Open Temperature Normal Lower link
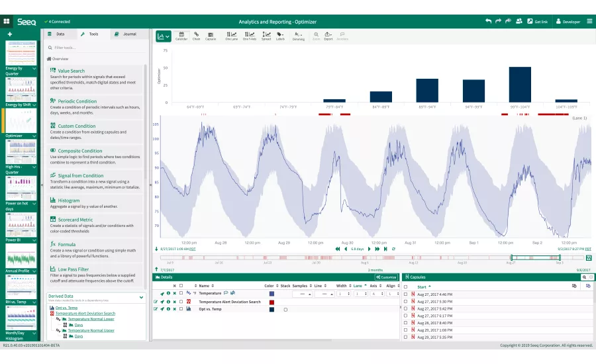The image size is (596, 364). (x=91, y=319)
